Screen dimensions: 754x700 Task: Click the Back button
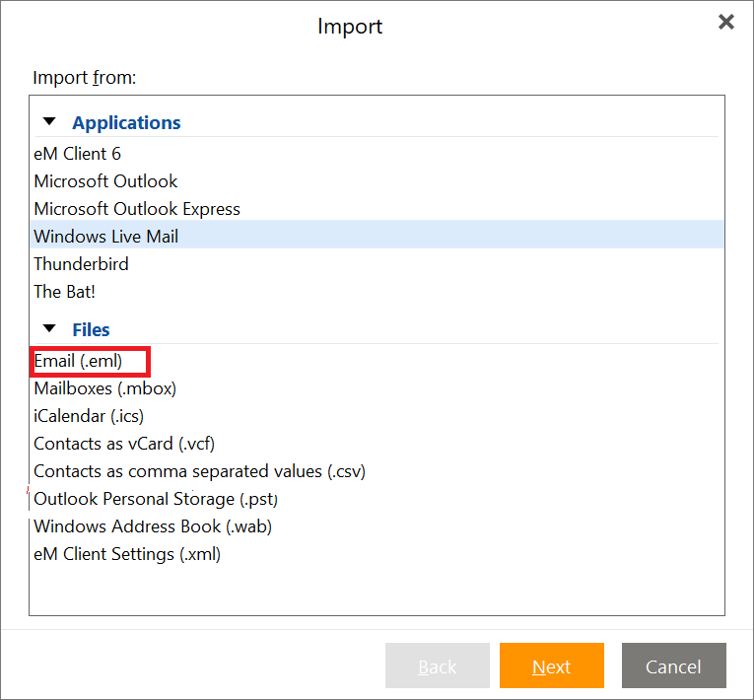tap(437, 665)
